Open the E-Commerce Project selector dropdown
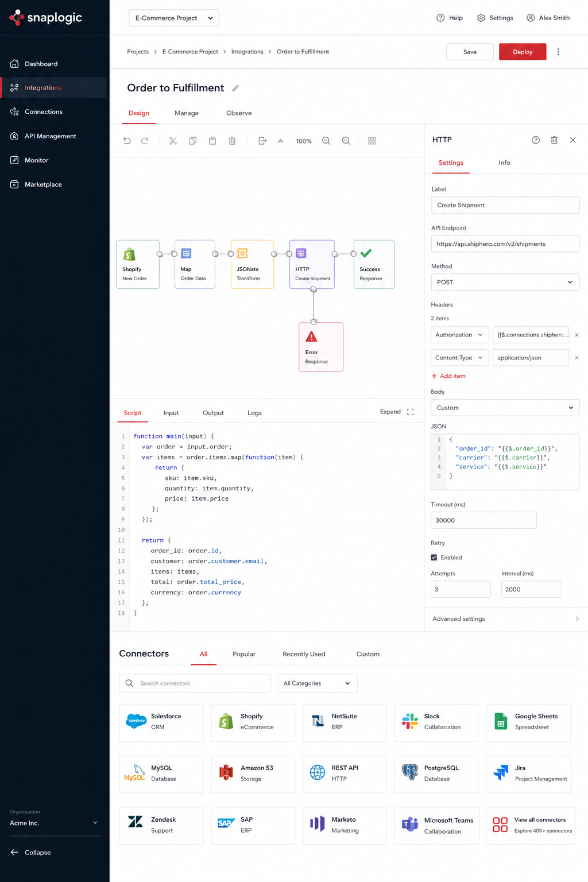588x882 pixels. tap(174, 18)
